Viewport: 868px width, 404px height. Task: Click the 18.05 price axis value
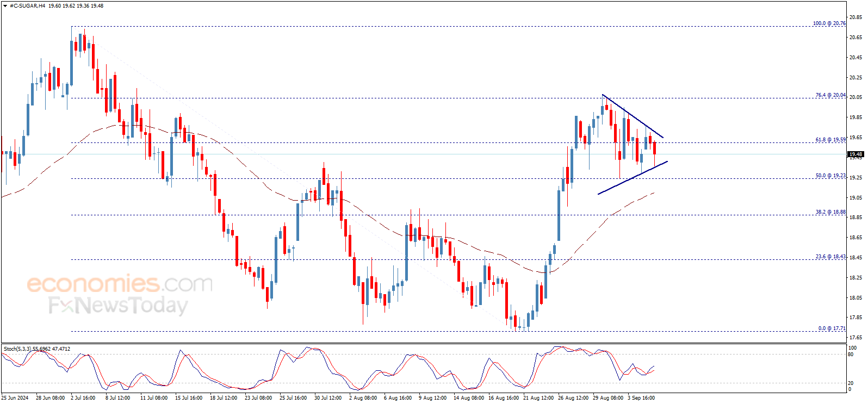[x=855, y=298]
